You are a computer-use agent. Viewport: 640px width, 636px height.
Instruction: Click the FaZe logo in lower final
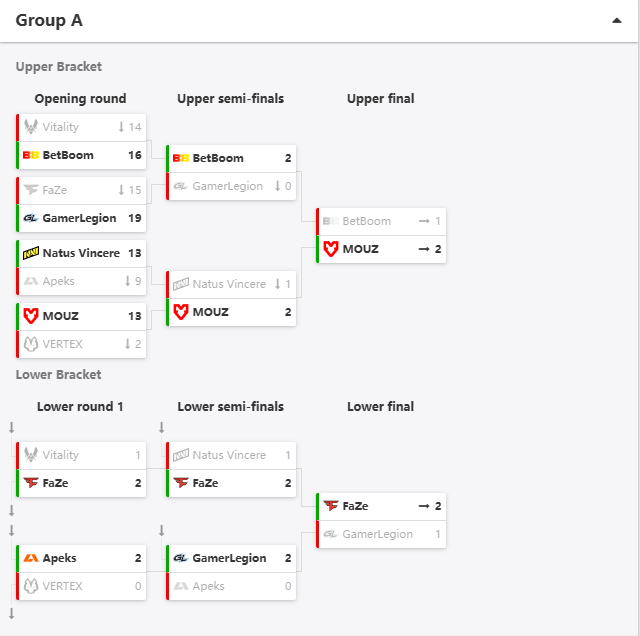click(x=331, y=506)
